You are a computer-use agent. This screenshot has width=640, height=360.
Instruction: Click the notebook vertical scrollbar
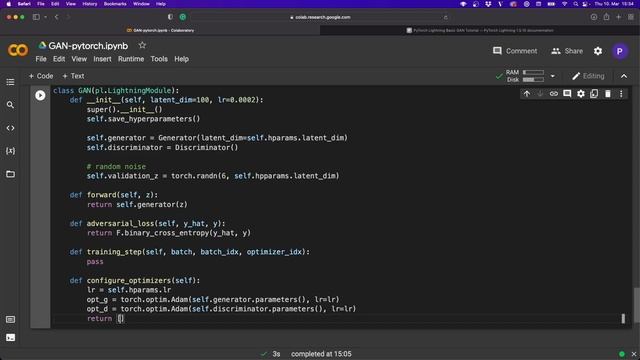(x=636, y=305)
